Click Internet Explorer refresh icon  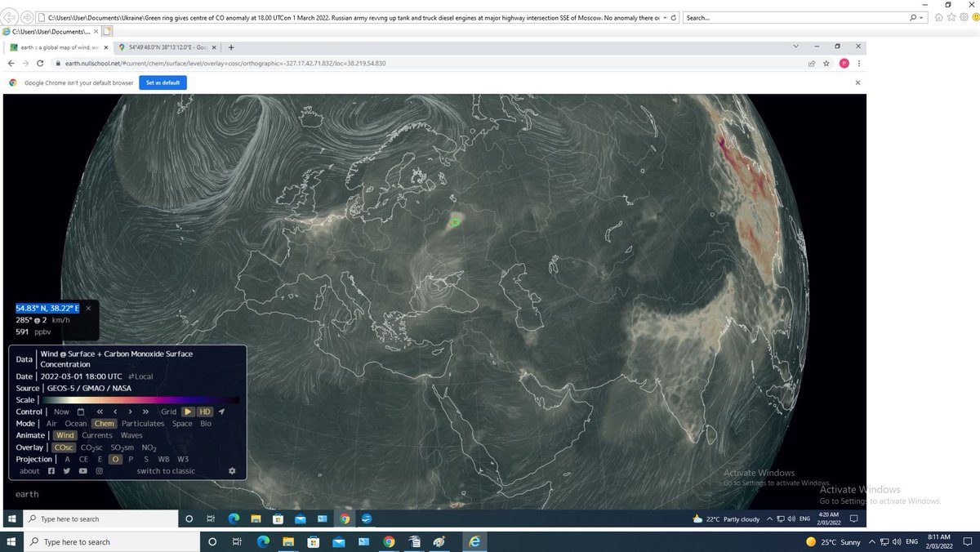pyautogui.click(x=675, y=17)
